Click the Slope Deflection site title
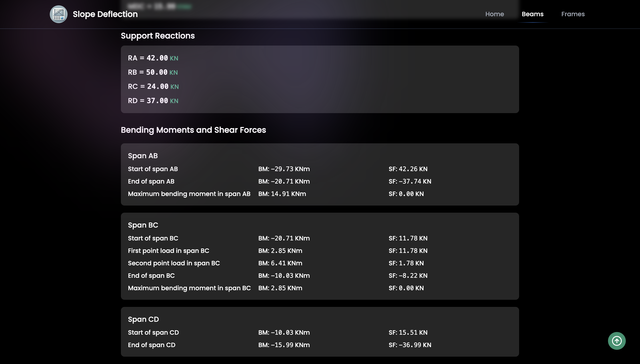The image size is (640, 364). [105, 14]
